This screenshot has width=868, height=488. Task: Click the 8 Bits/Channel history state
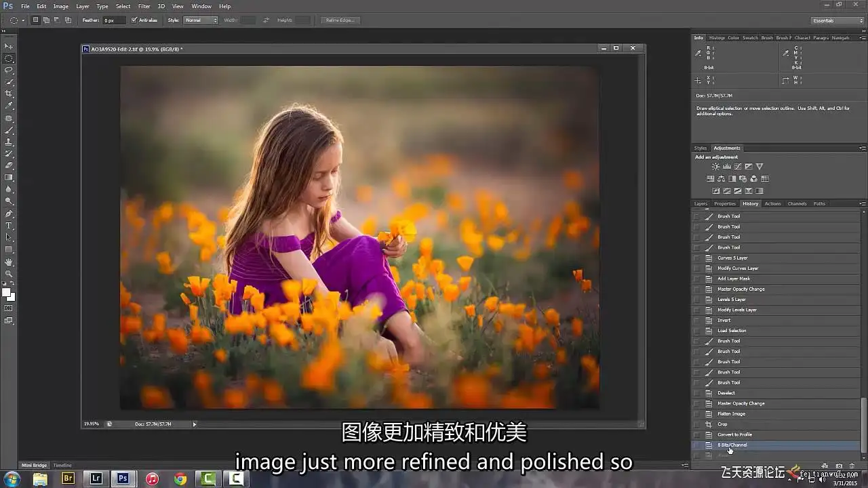pos(776,445)
